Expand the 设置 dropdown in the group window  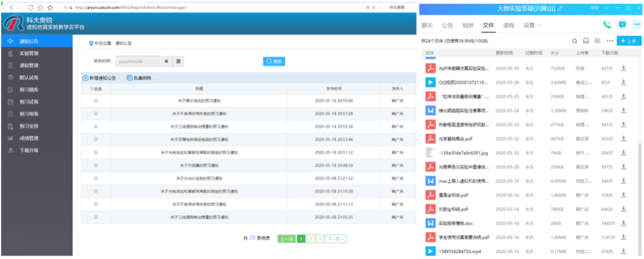coord(532,25)
